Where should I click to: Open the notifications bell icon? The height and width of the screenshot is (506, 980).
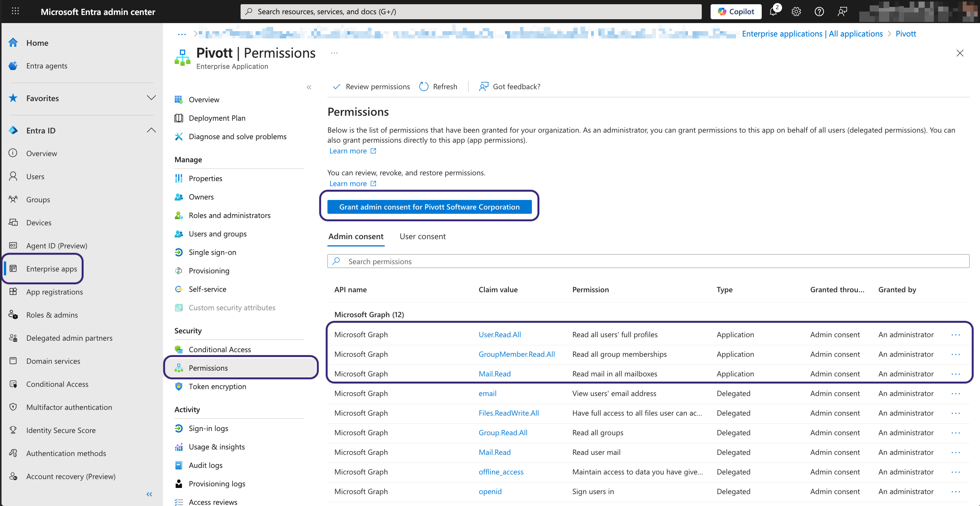(773, 12)
